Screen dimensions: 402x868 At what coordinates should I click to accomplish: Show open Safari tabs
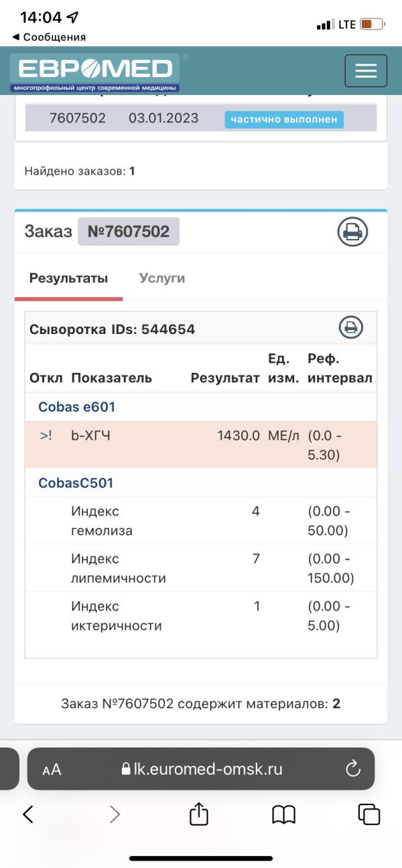[x=369, y=814]
